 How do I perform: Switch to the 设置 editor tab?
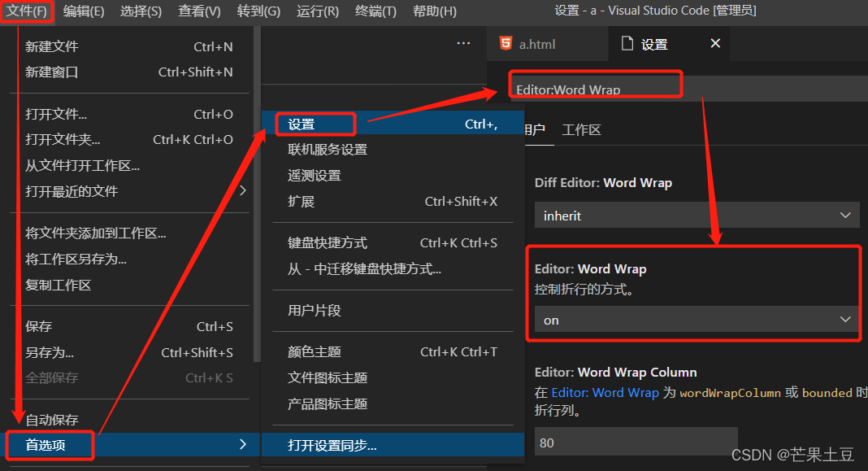(x=668, y=44)
